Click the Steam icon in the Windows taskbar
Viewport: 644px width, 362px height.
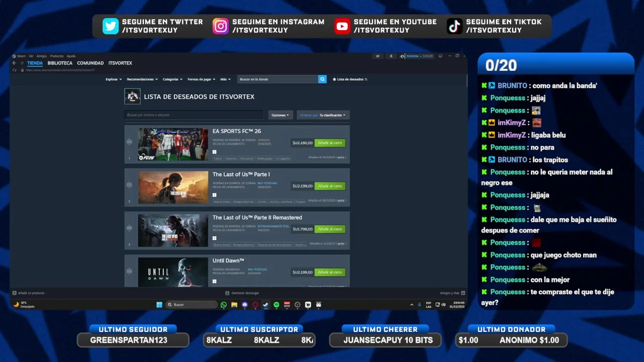pyautogui.click(x=266, y=305)
